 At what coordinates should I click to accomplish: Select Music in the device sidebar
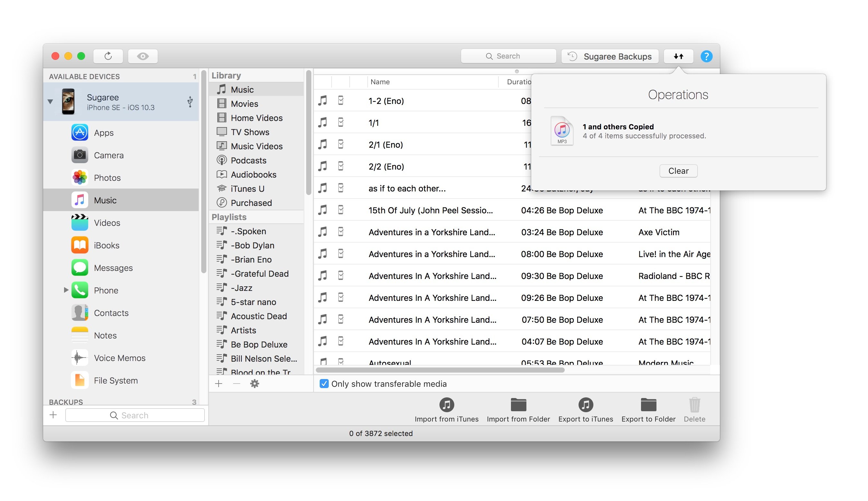click(121, 200)
